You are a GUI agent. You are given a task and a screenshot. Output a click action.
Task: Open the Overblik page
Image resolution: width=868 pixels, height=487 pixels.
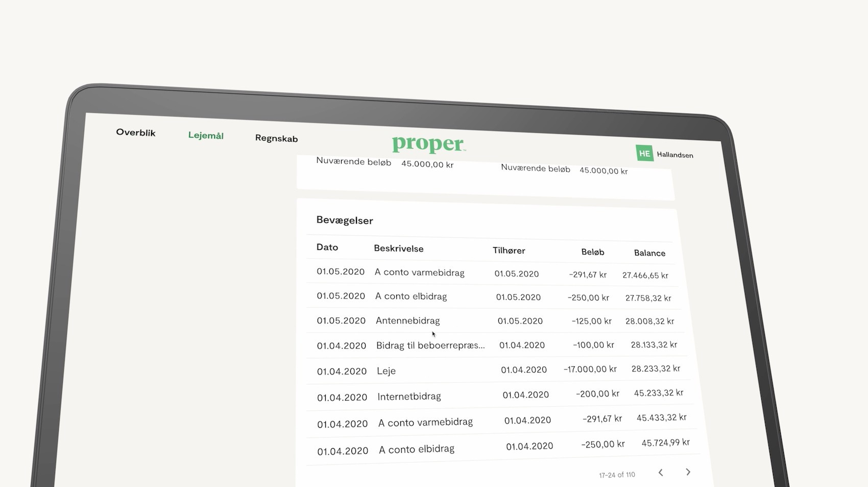click(x=135, y=132)
